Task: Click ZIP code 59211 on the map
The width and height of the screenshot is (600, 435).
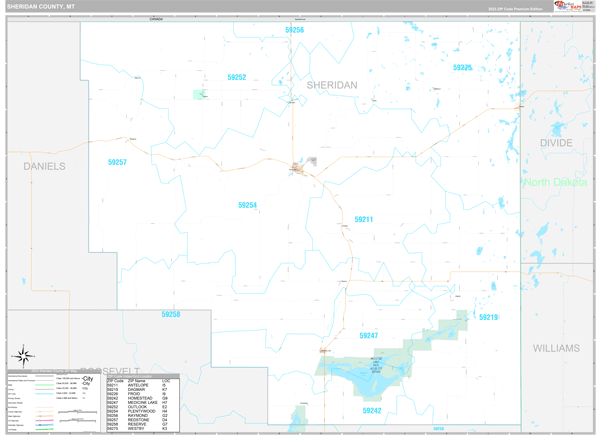Action: 363,219
